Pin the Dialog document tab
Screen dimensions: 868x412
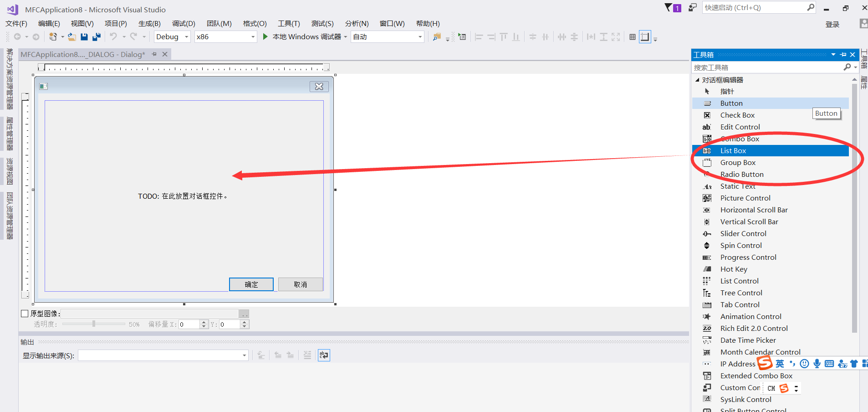click(x=154, y=54)
